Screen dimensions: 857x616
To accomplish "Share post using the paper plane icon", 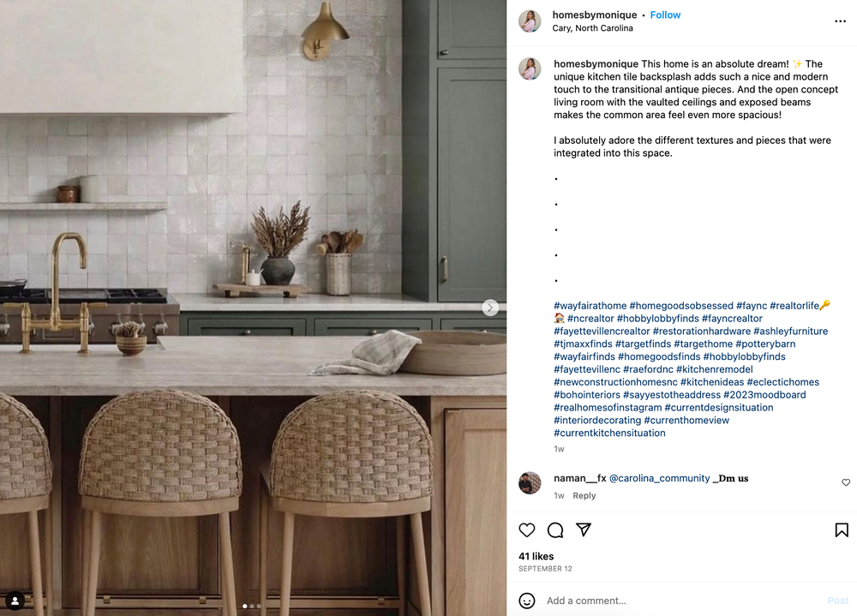I will tap(584, 529).
